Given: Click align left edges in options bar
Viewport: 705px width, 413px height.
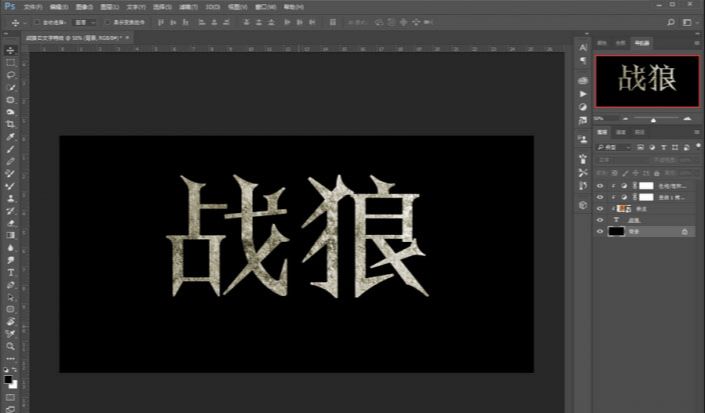Looking at the screenshot, I should (x=202, y=22).
